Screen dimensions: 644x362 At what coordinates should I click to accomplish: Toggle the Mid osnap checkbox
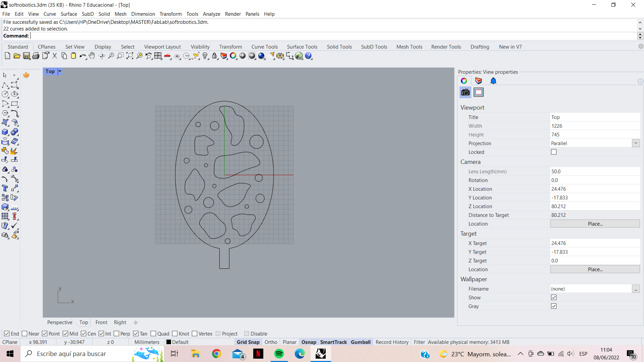(65, 334)
